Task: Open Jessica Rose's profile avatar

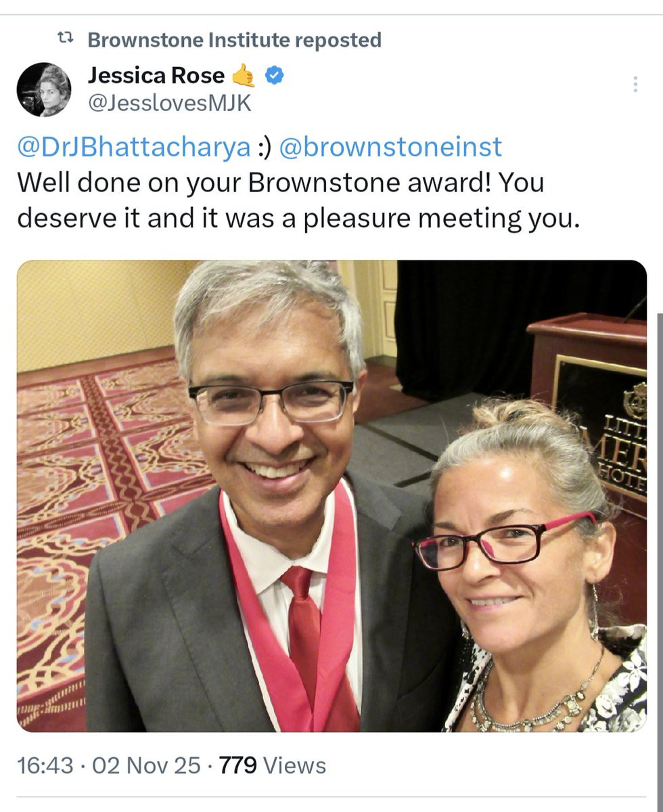Action: [44, 89]
